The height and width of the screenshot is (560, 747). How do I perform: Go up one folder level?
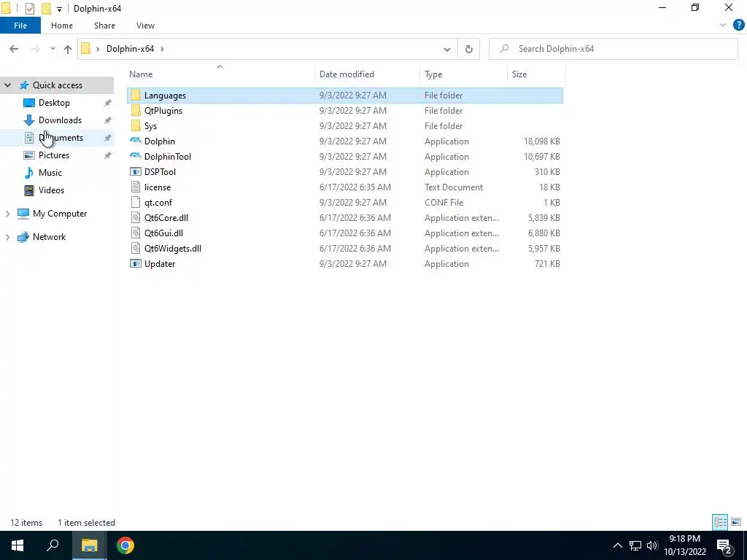pos(68,49)
